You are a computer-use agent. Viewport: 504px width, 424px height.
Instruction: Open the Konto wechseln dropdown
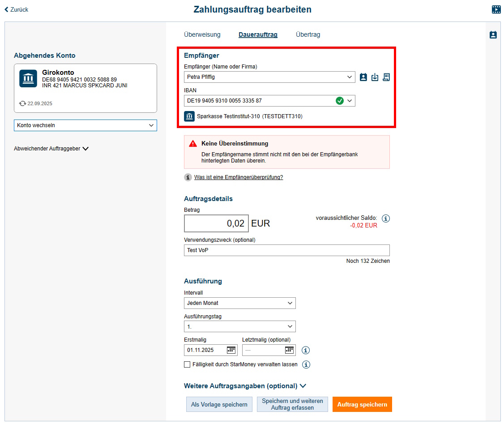85,125
